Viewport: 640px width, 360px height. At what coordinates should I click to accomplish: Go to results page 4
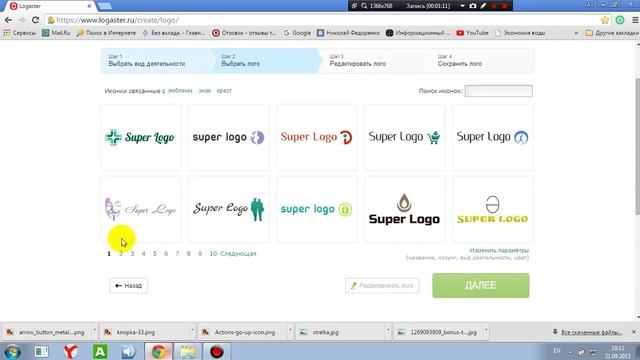[143, 253]
